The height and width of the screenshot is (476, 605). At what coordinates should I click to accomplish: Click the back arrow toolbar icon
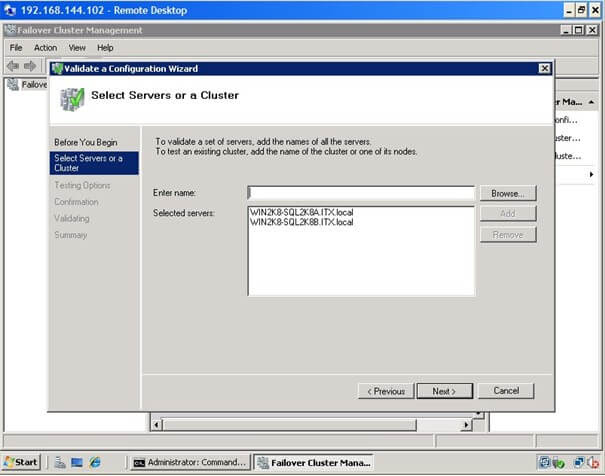13,66
